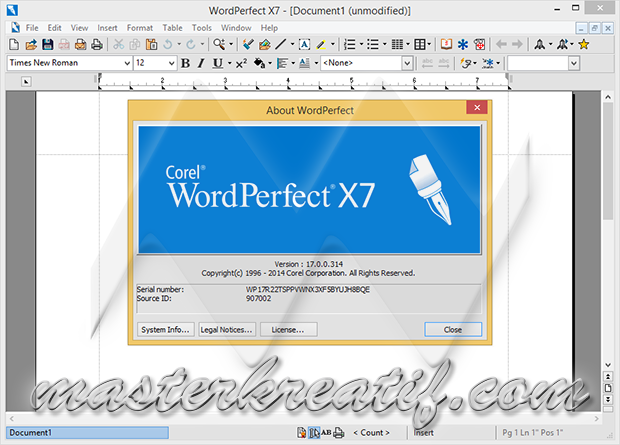
Task: Paste from clipboard icon
Action: [151, 44]
